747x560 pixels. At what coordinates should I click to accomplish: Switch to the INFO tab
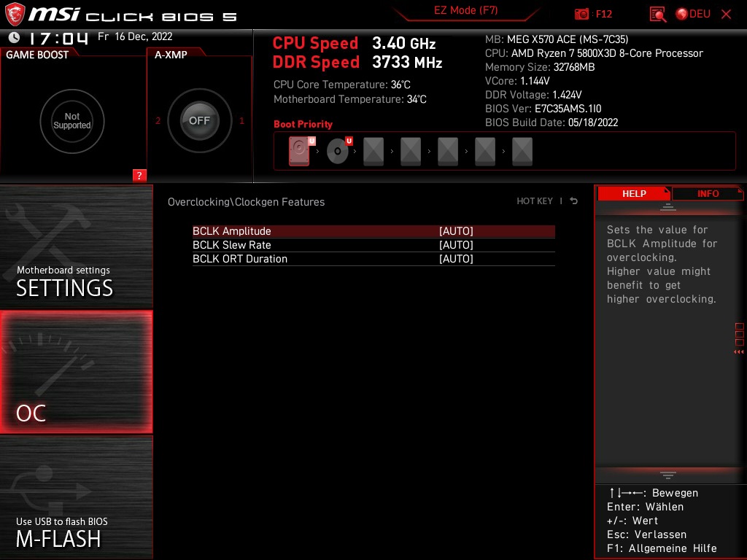pyautogui.click(x=708, y=194)
